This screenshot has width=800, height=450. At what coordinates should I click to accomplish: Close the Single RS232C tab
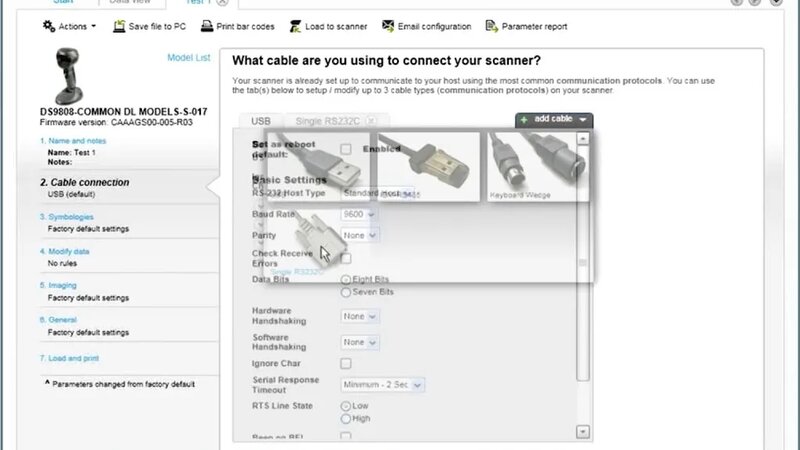(371, 121)
